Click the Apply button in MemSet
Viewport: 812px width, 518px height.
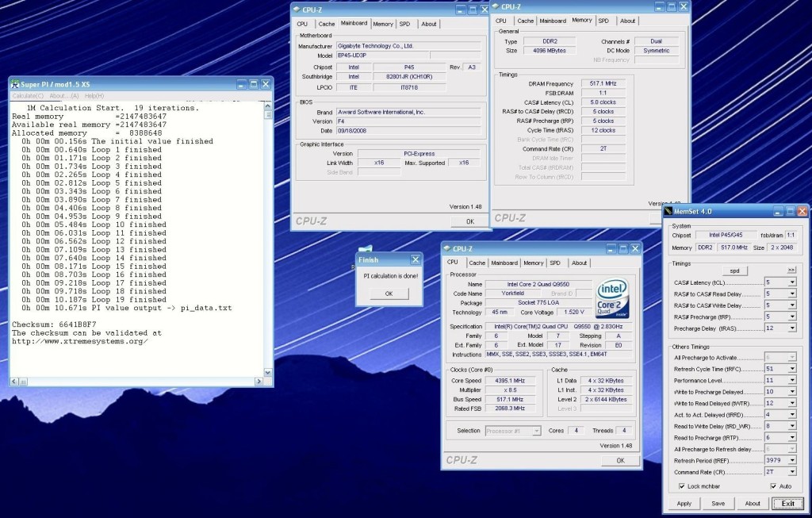(x=684, y=504)
